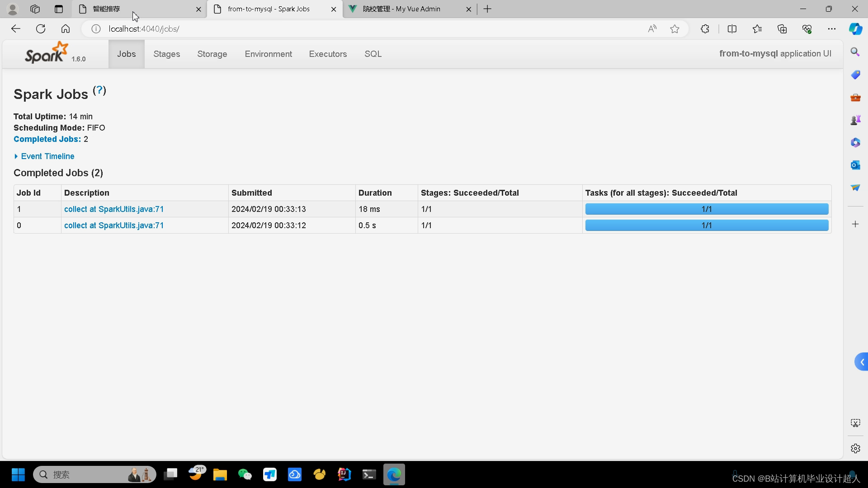The height and width of the screenshot is (488, 868).
Task: Open sidebar Microsoft 365 icon
Action: [855, 142]
